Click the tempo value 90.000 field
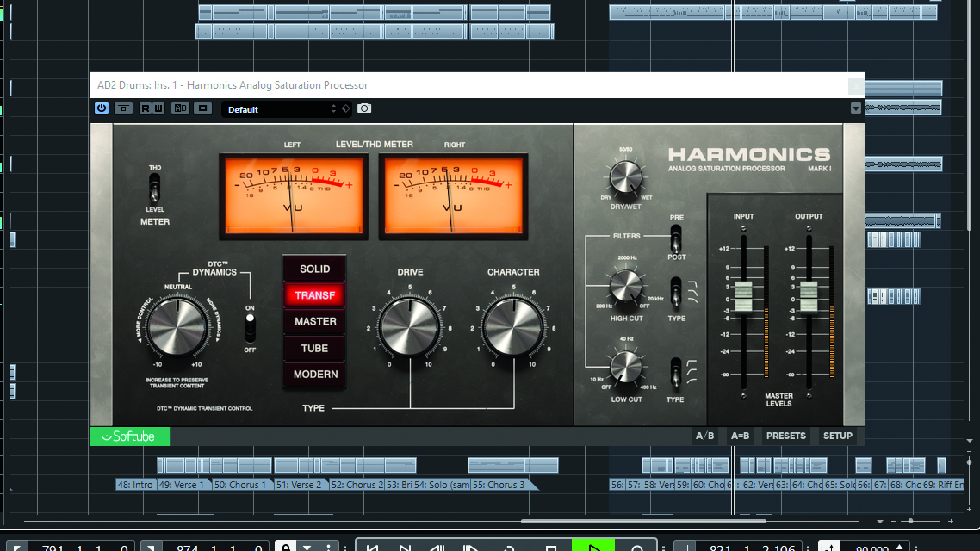Screen dimensions: 980x551 point(871,548)
